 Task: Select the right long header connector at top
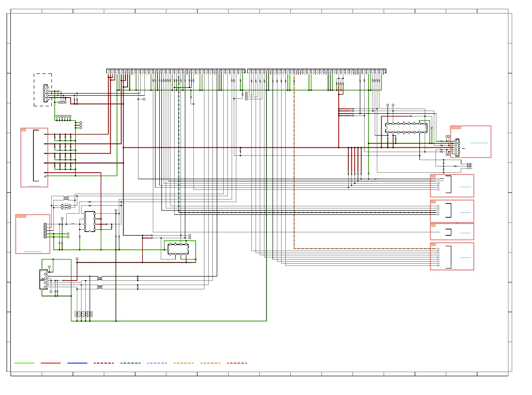[317, 71]
